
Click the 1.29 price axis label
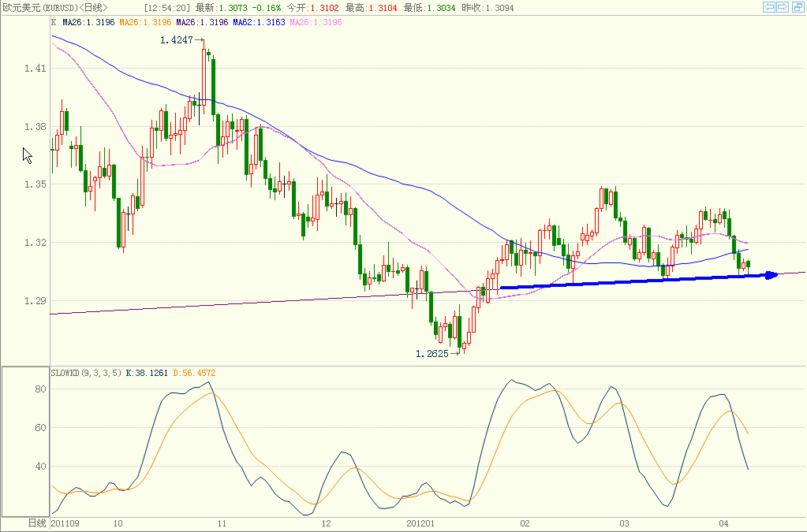(x=35, y=301)
